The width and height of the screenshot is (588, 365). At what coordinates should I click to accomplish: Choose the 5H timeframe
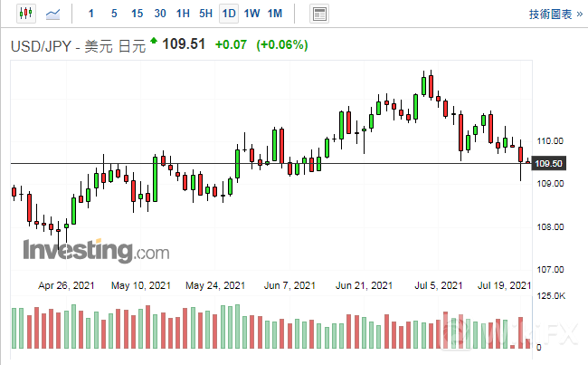[205, 14]
